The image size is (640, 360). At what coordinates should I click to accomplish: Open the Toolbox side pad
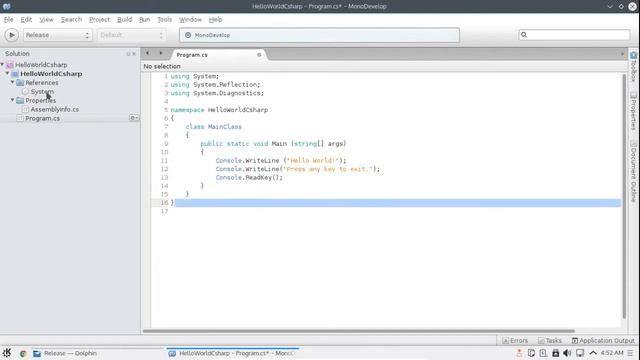(633, 66)
